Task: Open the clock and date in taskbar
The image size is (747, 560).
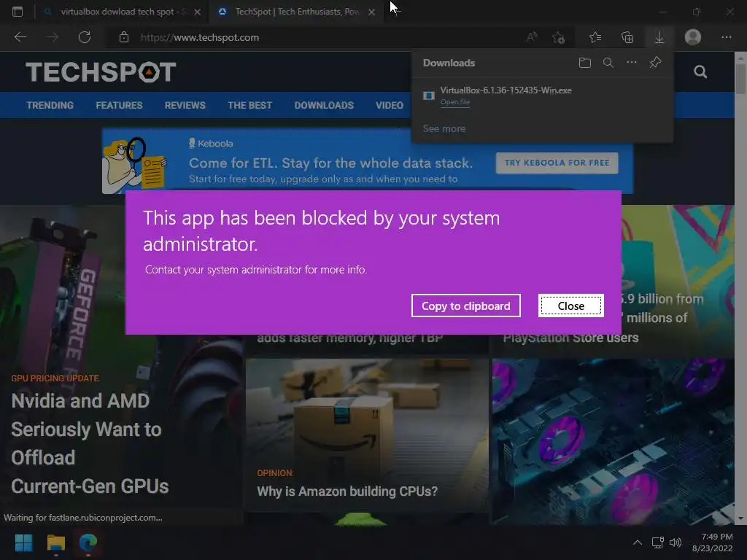Action: [712, 542]
